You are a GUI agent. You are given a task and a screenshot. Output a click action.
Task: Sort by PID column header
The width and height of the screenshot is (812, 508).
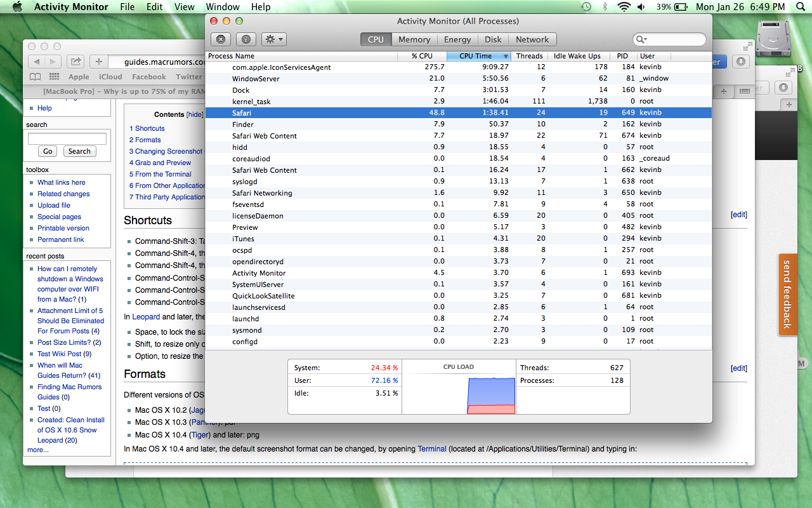click(x=622, y=56)
